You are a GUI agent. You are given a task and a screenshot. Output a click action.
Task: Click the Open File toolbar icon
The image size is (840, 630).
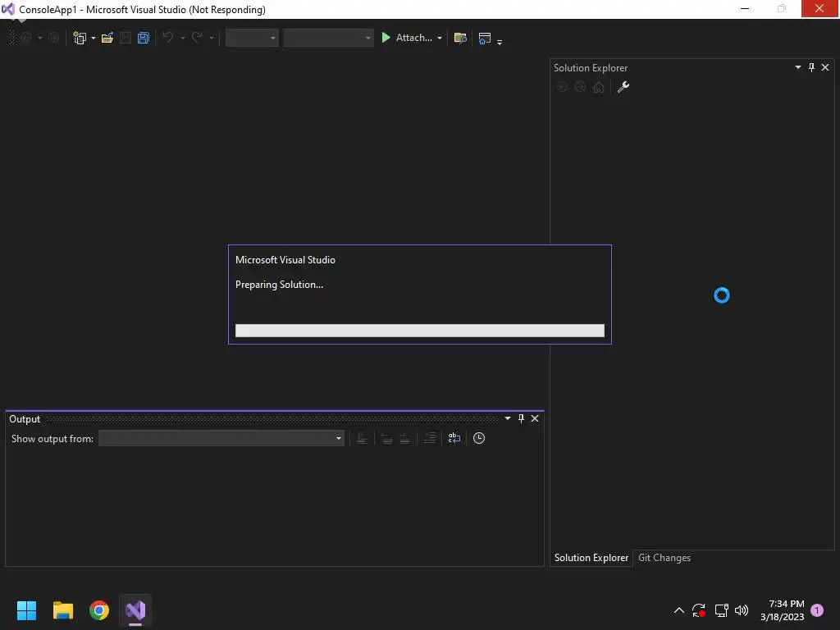pyautogui.click(x=107, y=38)
